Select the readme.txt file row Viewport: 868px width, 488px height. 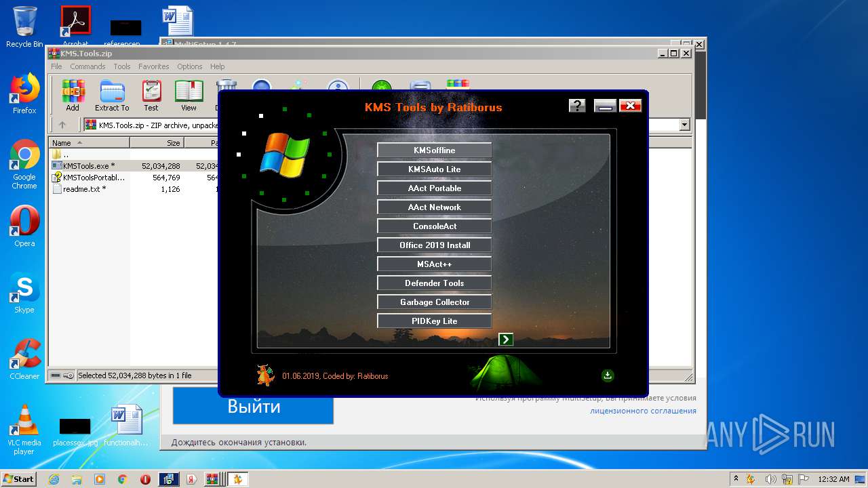[133, 189]
